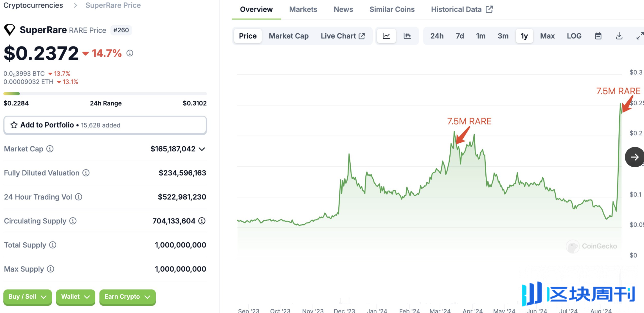Open Total Supply info icon
644x313 pixels.
pos(53,245)
